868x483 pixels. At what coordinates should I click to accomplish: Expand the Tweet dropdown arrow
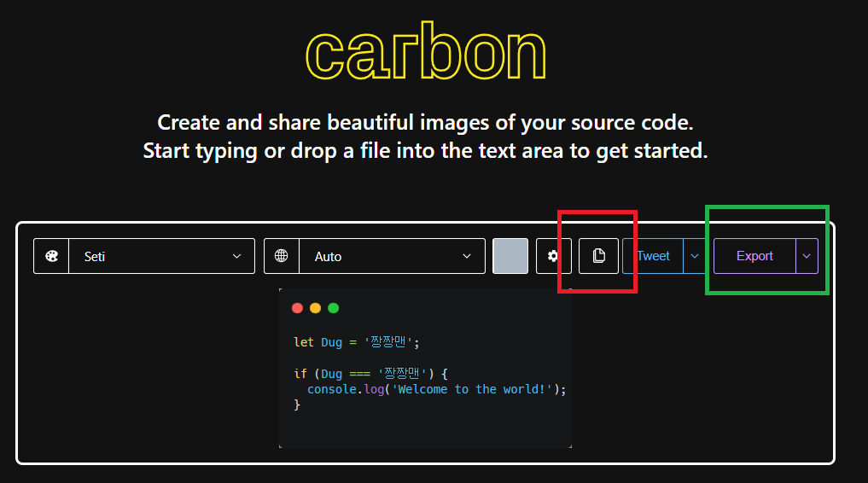[694, 256]
